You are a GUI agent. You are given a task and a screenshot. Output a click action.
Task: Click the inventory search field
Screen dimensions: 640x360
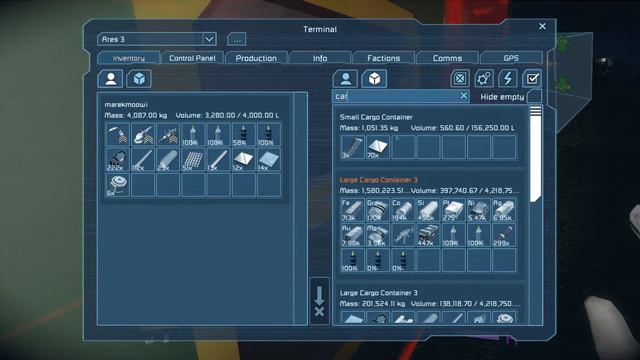click(x=400, y=96)
